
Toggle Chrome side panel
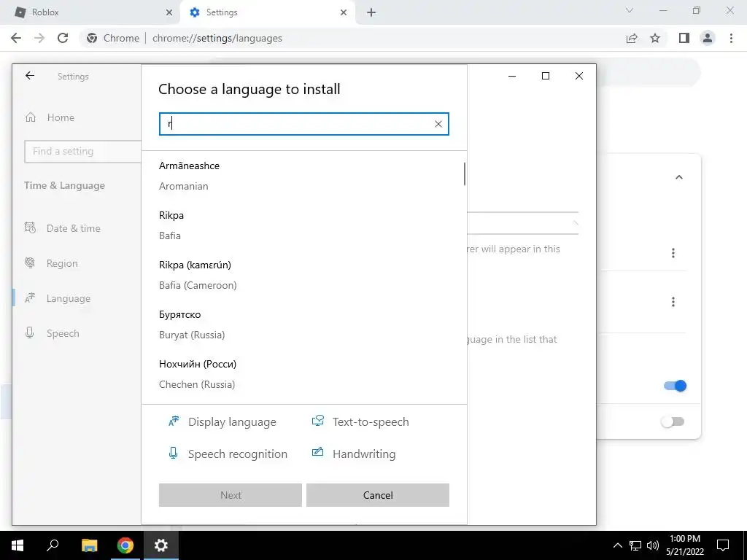tap(684, 38)
